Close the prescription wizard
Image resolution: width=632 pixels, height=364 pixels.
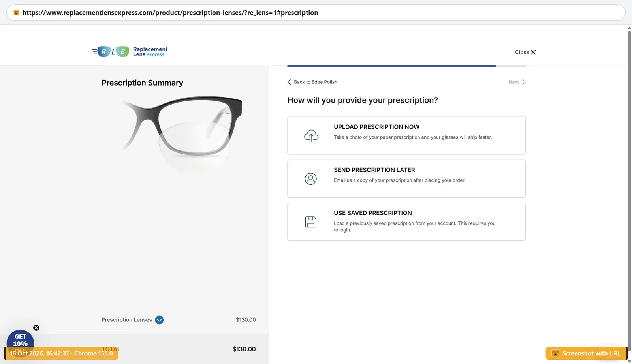525,52
